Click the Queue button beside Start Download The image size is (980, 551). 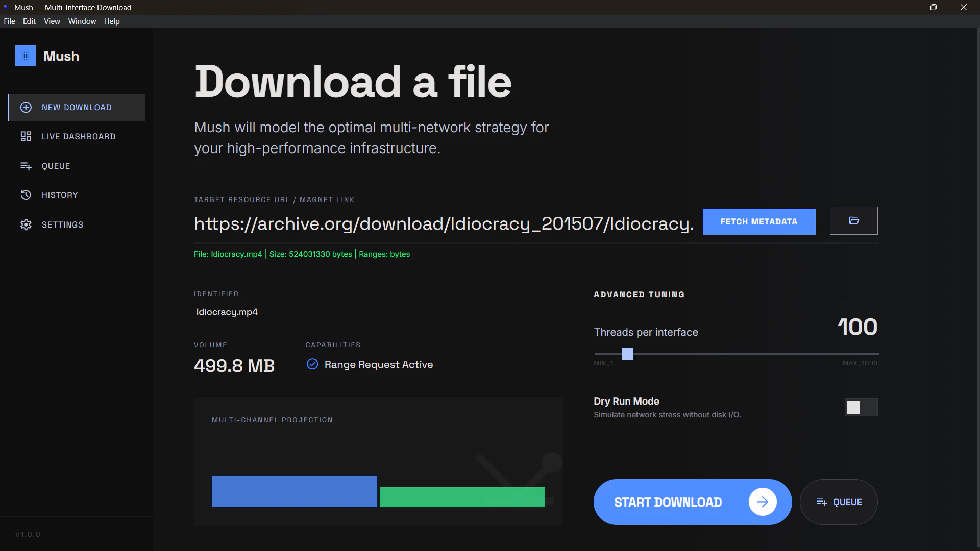click(839, 502)
